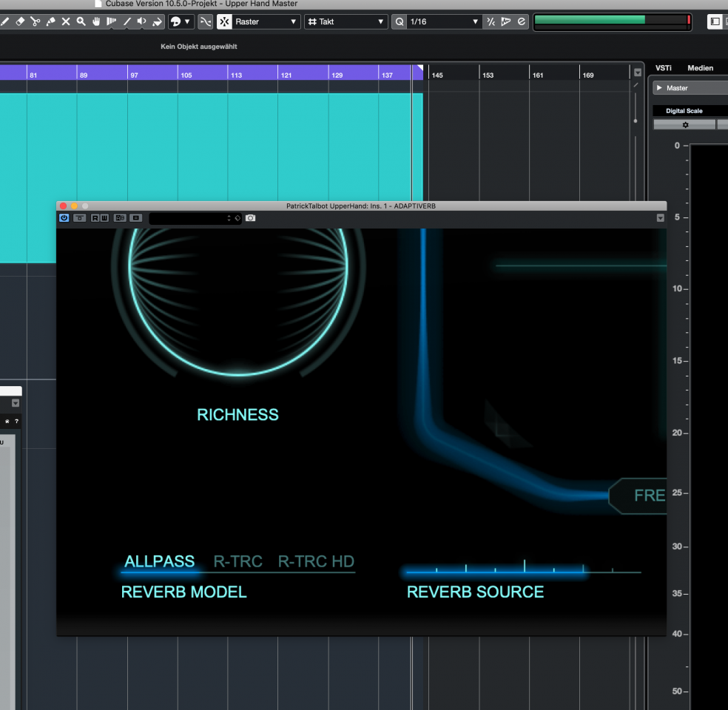Click the Q quantize apply button

pyautogui.click(x=400, y=21)
